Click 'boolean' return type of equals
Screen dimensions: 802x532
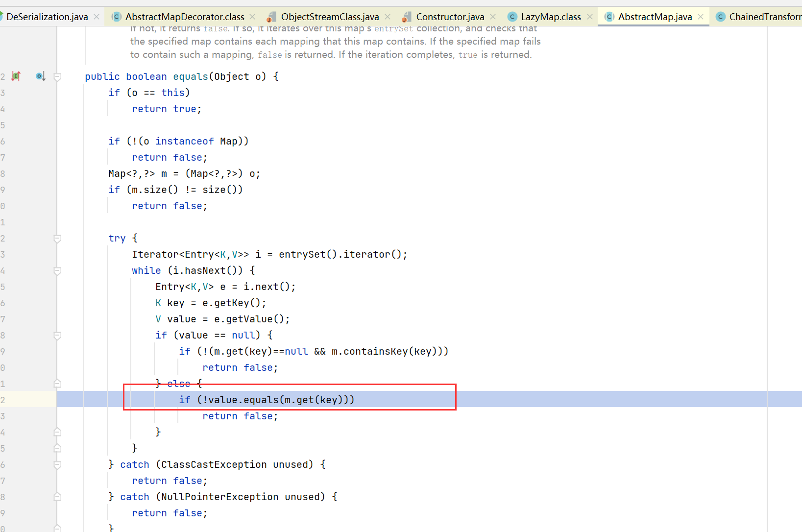146,76
